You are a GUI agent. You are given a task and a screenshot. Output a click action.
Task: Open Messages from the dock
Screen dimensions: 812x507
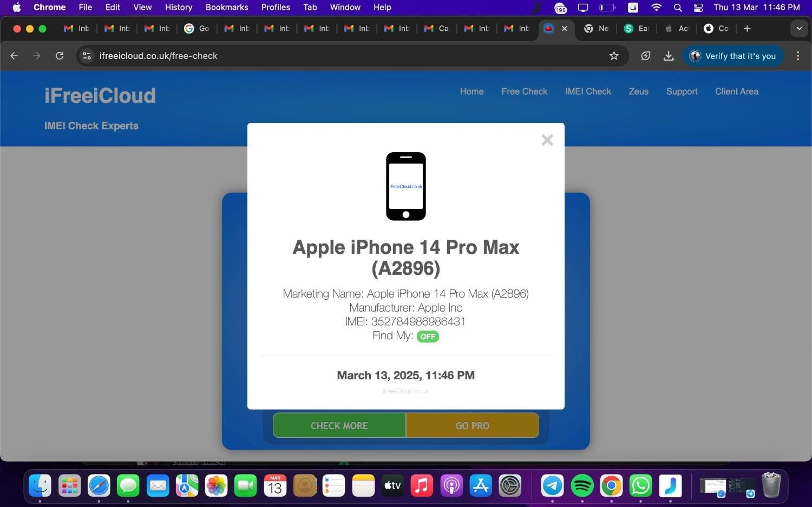[x=128, y=485]
